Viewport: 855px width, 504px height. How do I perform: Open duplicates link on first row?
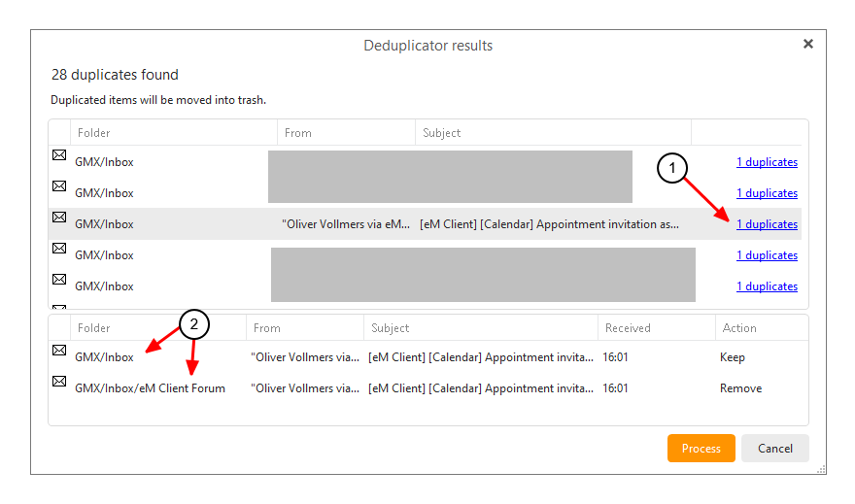(x=767, y=162)
